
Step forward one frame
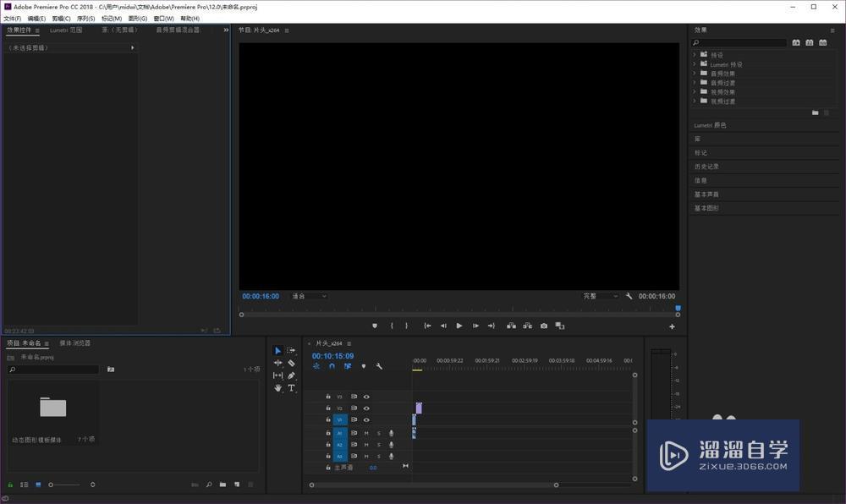pyautogui.click(x=475, y=326)
